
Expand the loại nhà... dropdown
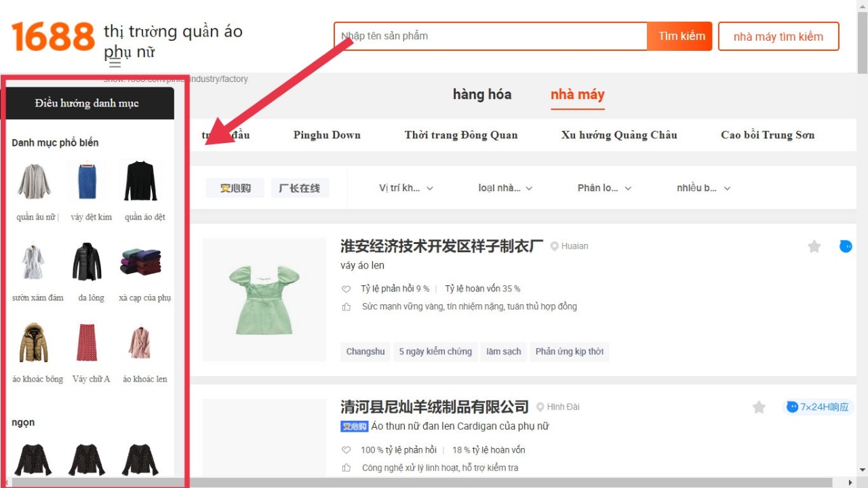(505, 188)
